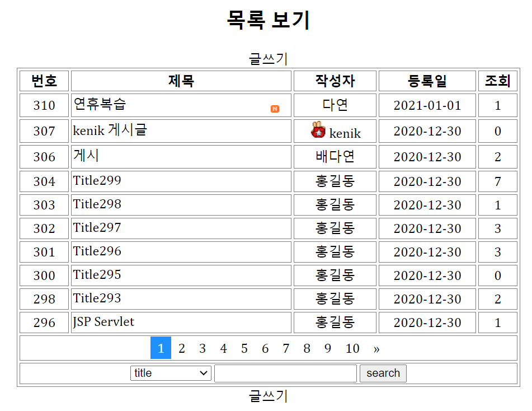Click the » next pages arrow
The height and width of the screenshot is (411, 532).
tap(376, 349)
